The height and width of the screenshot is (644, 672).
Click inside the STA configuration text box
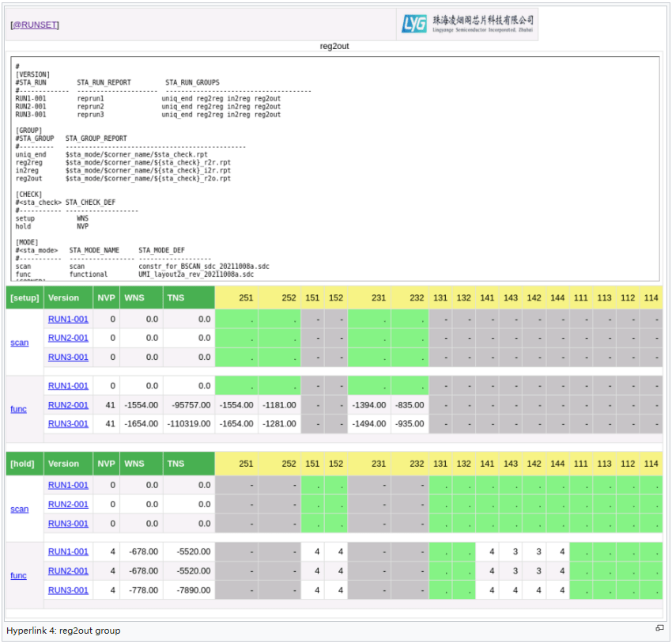click(332, 166)
